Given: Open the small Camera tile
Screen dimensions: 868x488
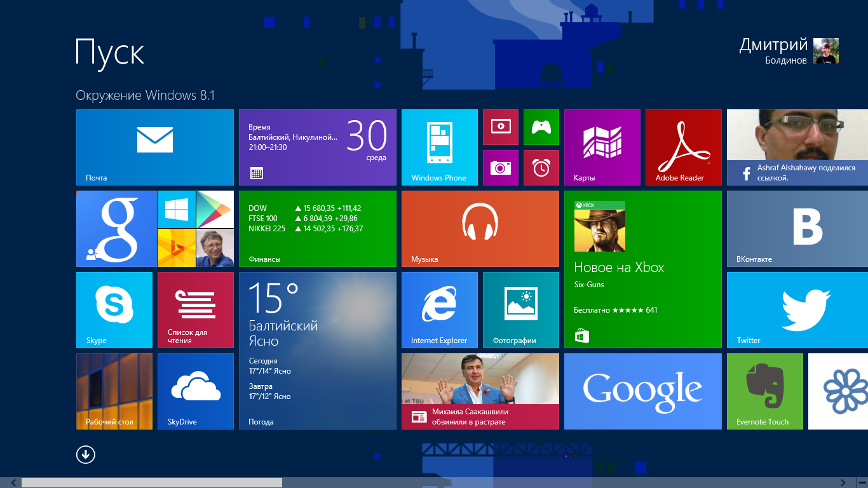Looking at the screenshot, I should [501, 168].
